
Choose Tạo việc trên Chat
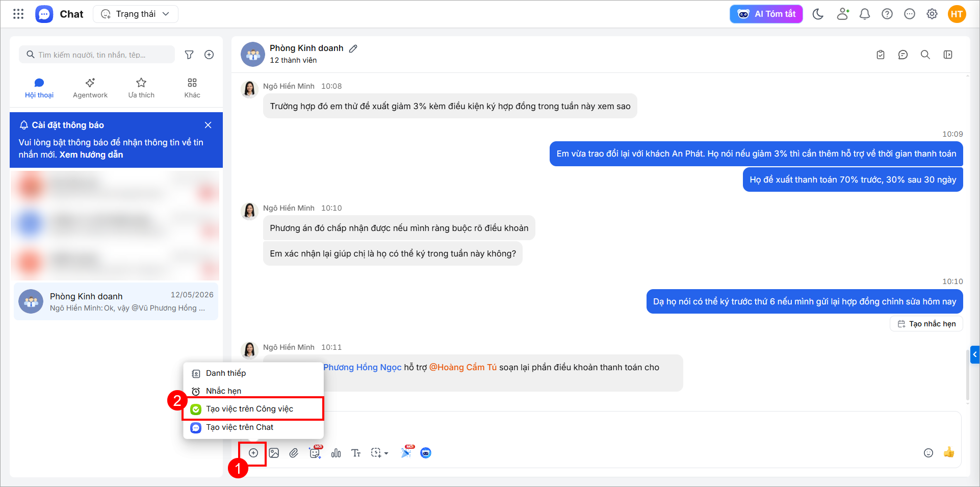click(253, 427)
